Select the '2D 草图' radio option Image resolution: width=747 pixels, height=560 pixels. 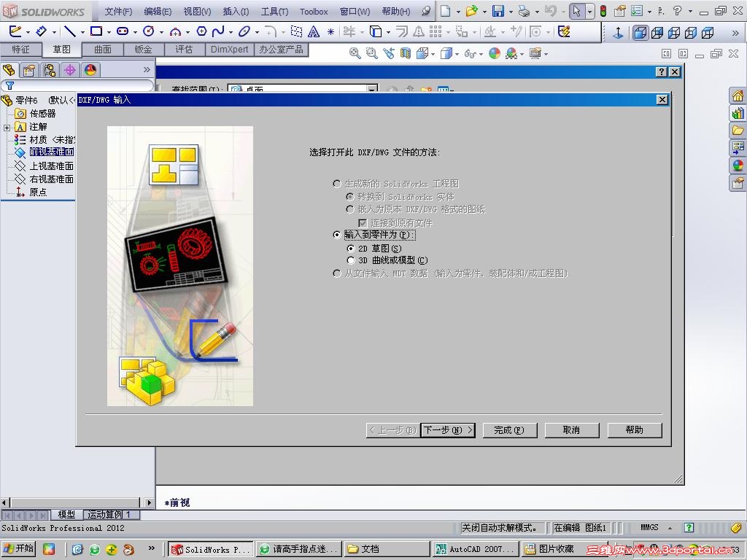351,249
